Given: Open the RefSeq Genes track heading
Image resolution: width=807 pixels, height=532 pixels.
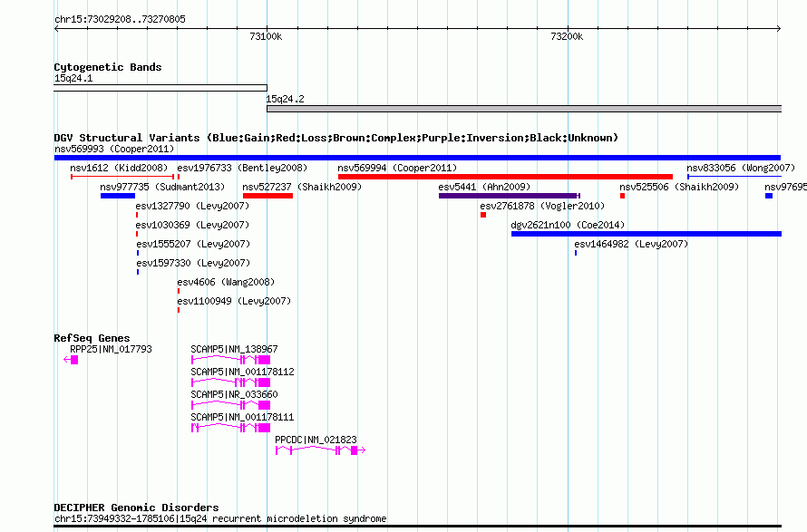Looking at the screenshot, I should (x=92, y=338).
